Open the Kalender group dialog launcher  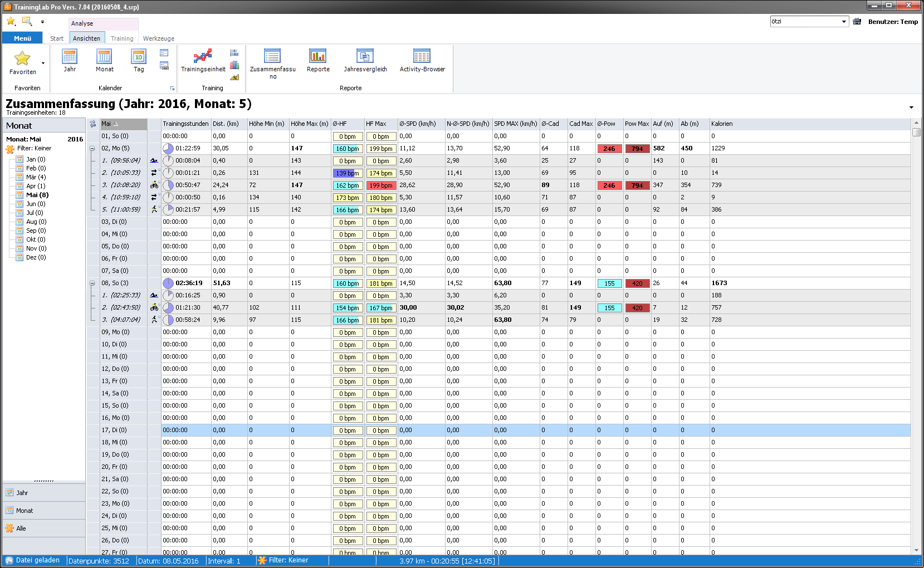coord(172,89)
